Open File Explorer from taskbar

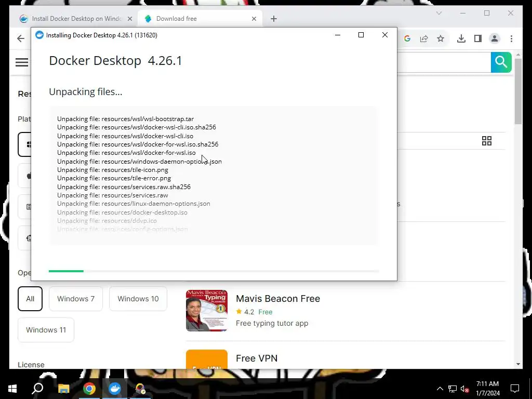coord(63,389)
